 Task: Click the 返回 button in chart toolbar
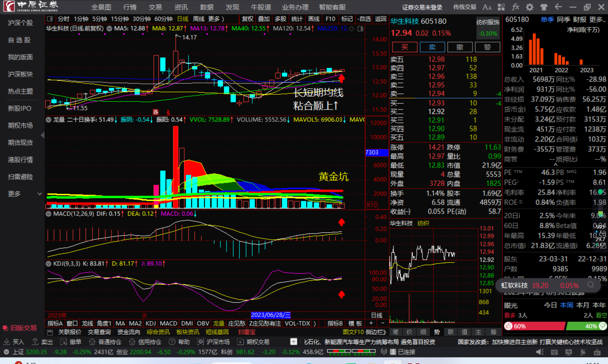point(380,19)
